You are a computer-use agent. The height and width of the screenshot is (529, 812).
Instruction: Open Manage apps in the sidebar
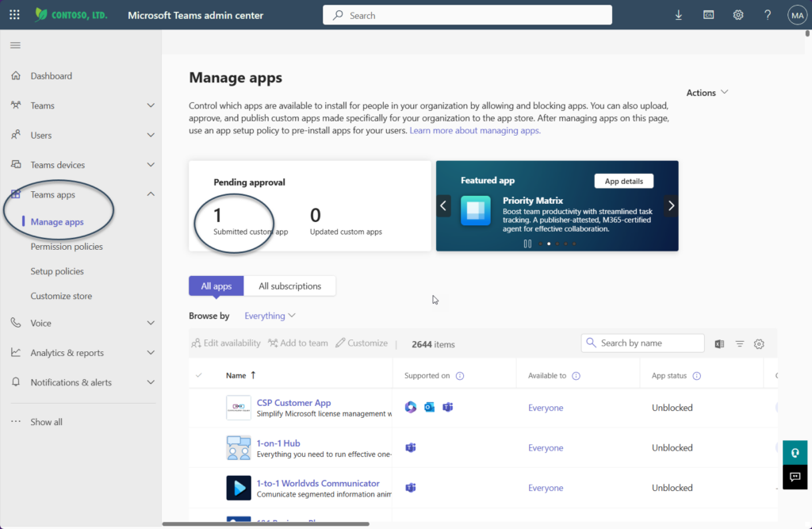pos(57,222)
